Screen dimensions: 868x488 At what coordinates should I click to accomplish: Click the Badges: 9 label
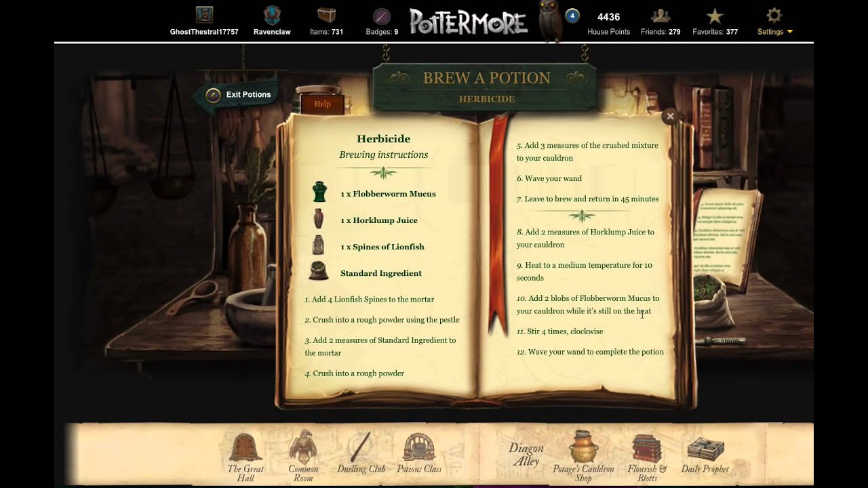(382, 32)
